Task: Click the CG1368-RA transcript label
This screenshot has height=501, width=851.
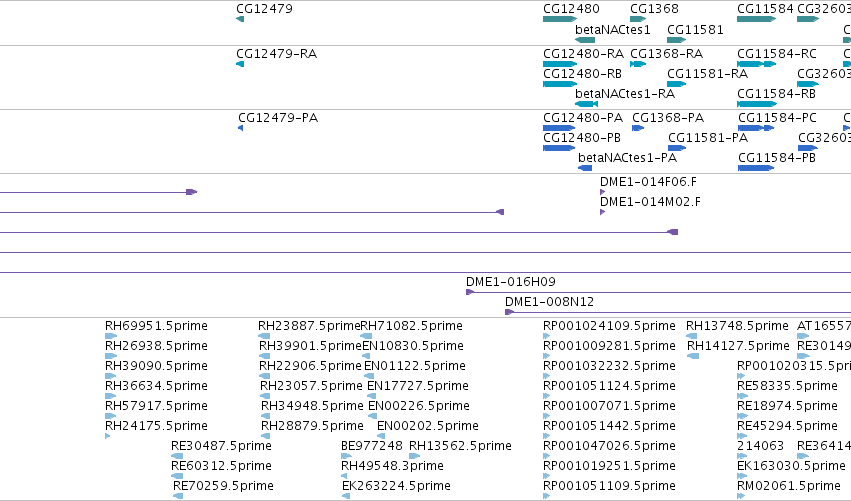Action: click(666, 54)
